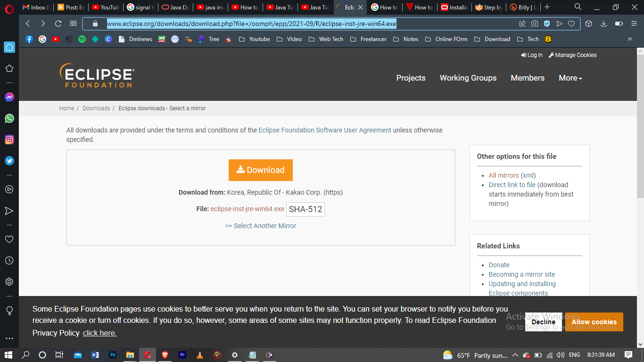Open the Projects menu item
The height and width of the screenshot is (362, 644).
pyautogui.click(x=411, y=78)
